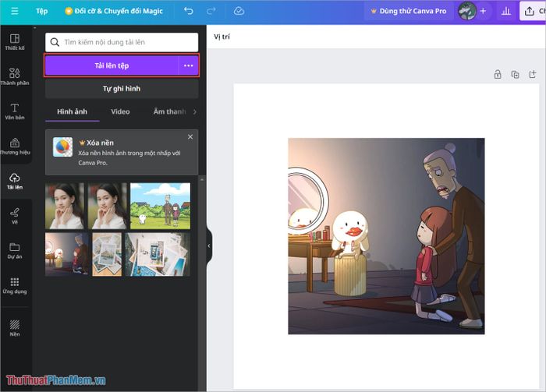The image size is (546, 392).
Task: Open Thành phần elements panel
Action: pyautogui.click(x=15, y=76)
